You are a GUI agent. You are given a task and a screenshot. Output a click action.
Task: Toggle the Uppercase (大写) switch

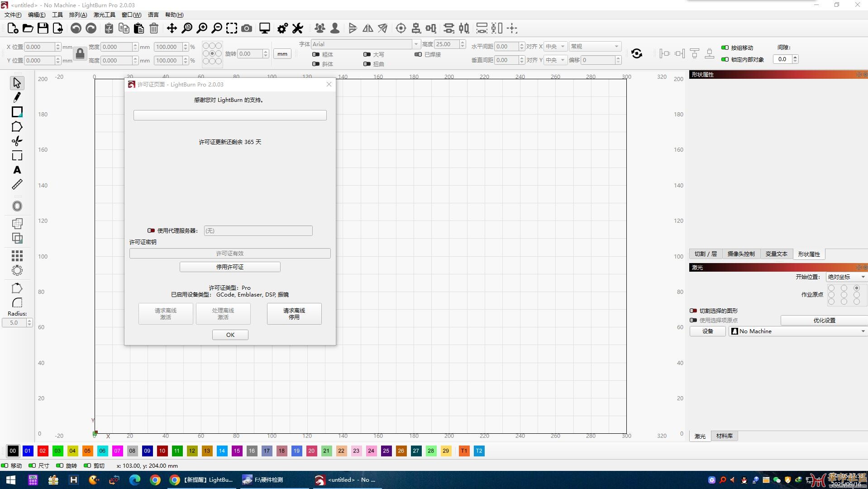tap(367, 54)
